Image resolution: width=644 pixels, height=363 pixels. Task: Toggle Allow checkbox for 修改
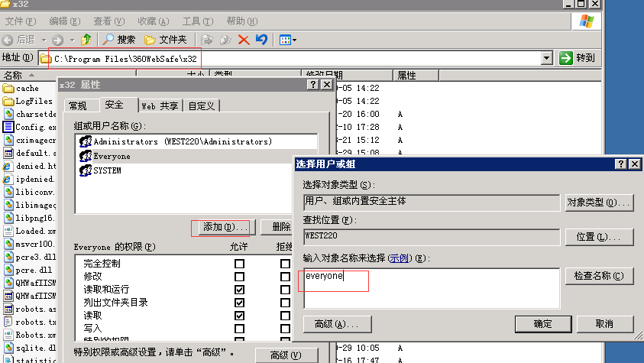(x=240, y=277)
